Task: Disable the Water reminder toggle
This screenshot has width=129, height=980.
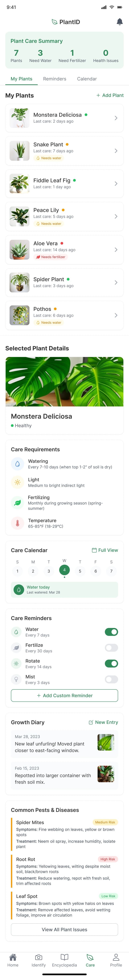Action: click(x=111, y=632)
